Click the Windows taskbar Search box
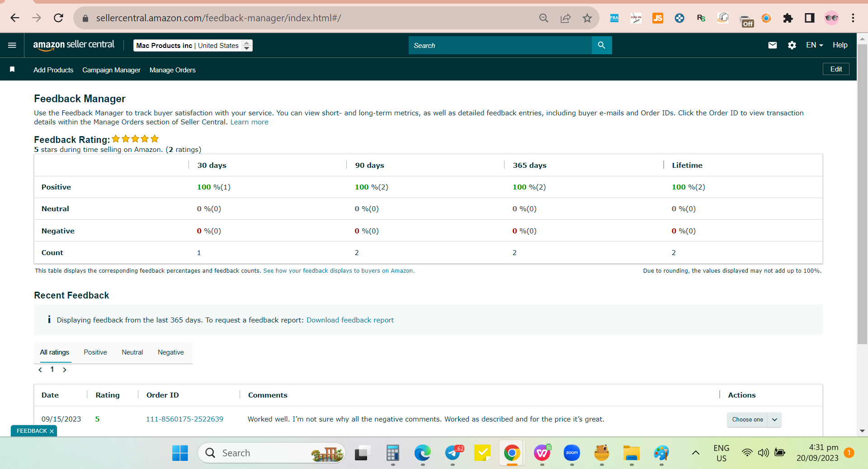The image size is (868, 469). tap(271, 453)
